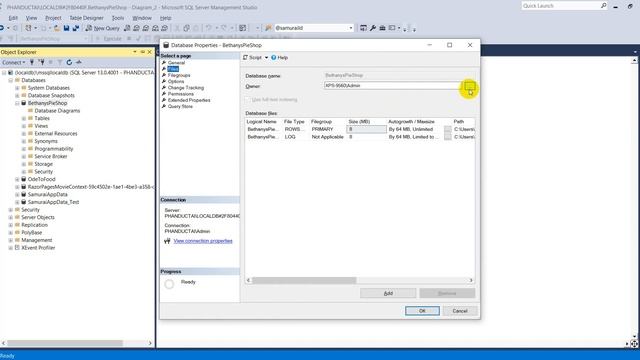Collapse the Databases node
This screenshot has height=360, width=640.
coord(11,80)
